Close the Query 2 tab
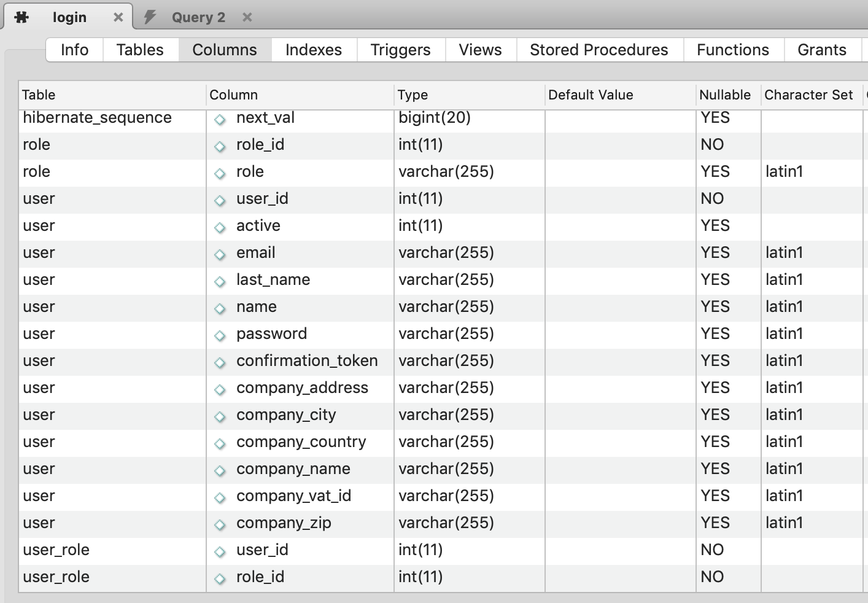 pyautogui.click(x=247, y=17)
